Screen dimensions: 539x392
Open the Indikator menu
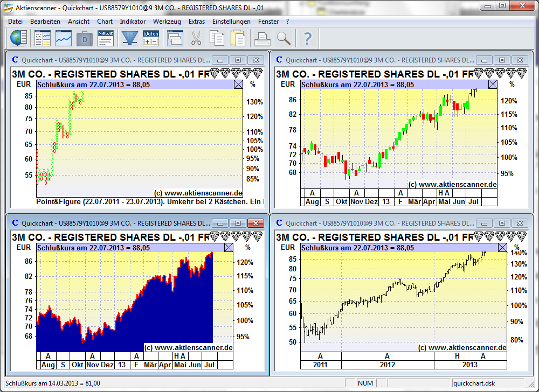pyautogui.click(x=133, y=22)
